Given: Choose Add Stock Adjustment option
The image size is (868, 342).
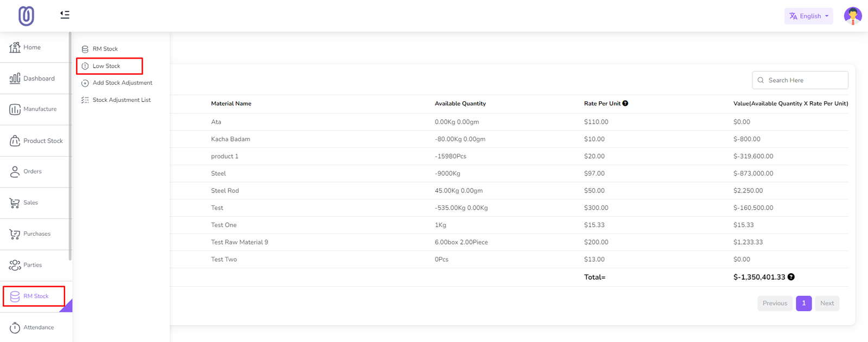Looking at the screenshot, I should click(x=122, y=83).
